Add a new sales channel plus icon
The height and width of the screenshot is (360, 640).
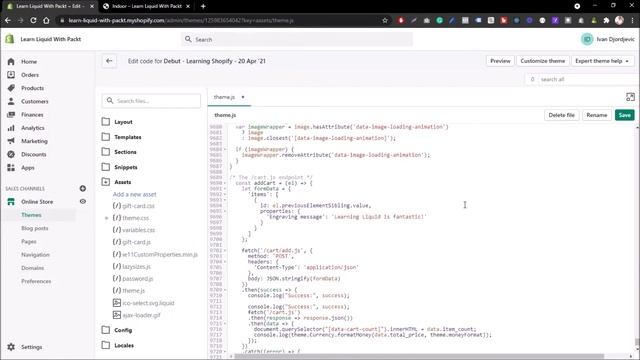[x=83, y=189]
